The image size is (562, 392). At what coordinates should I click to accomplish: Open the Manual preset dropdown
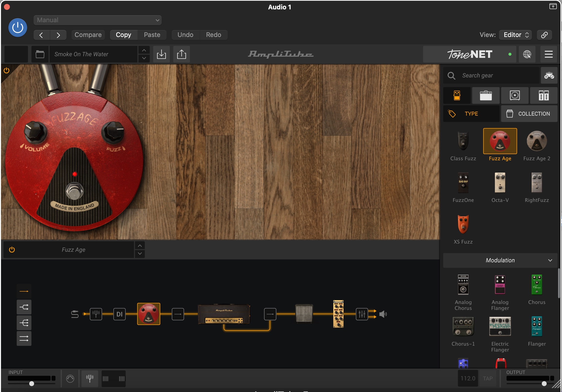click(98, 20)
